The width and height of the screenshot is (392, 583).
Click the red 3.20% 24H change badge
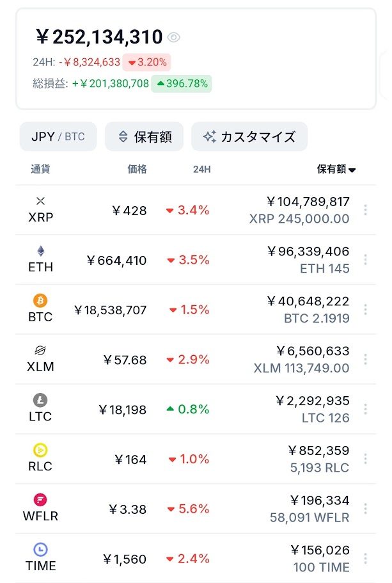[147, 62]
